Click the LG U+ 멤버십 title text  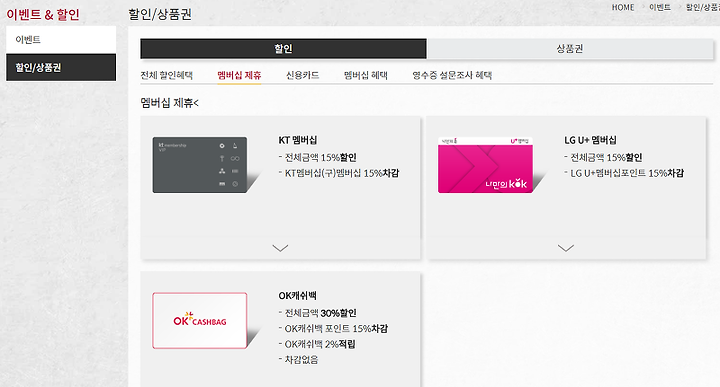pos(591,140)
